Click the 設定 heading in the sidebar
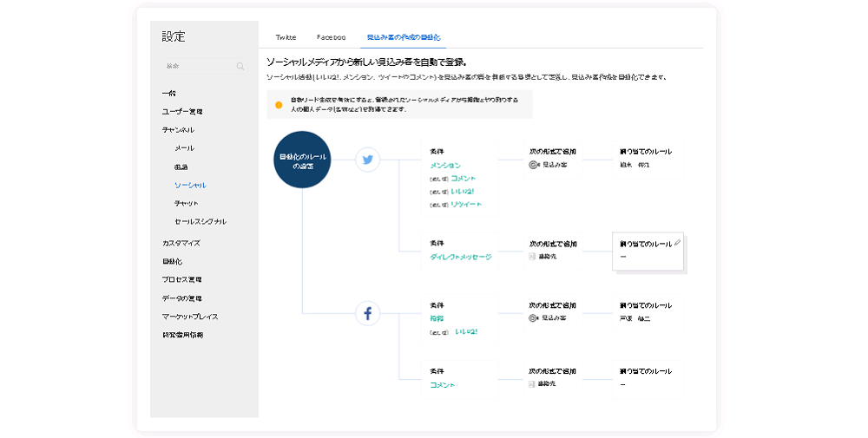868x438 pixels. click(x=174, y=36)
